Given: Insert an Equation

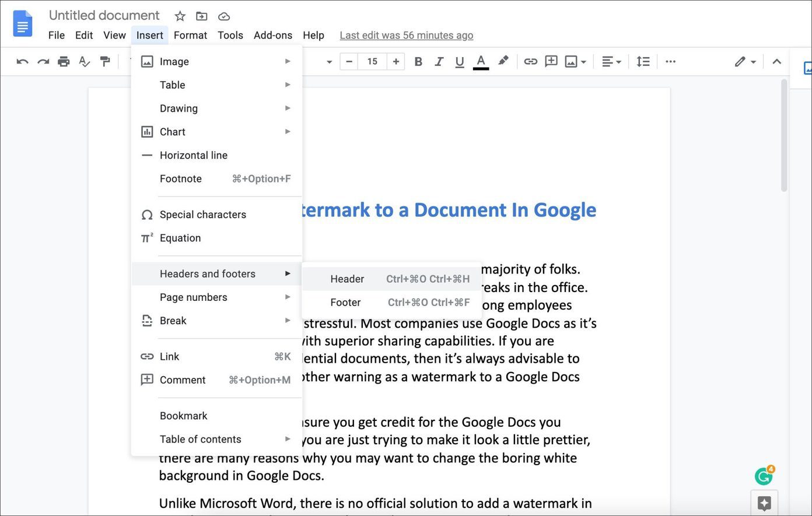Looking at the screenshot, I should pos(216,238).
